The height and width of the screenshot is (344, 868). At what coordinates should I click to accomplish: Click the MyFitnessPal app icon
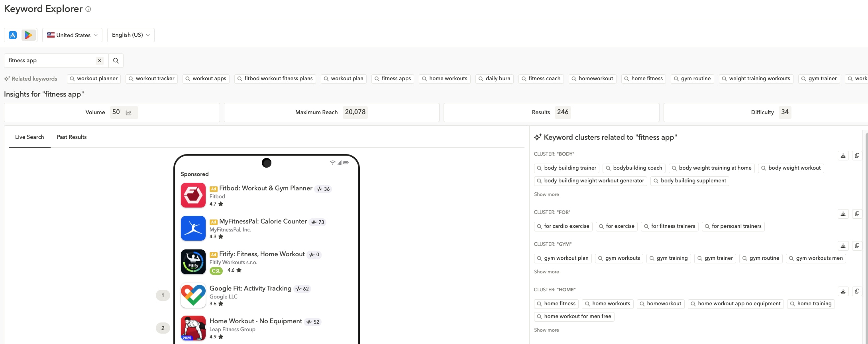(x=193, y=228)
